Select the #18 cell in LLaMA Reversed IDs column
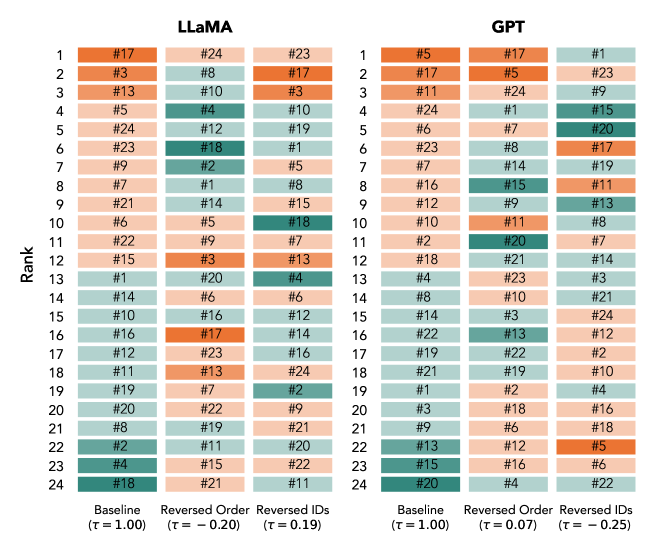This screenshot has height=553, width=660. click(292, 222)
